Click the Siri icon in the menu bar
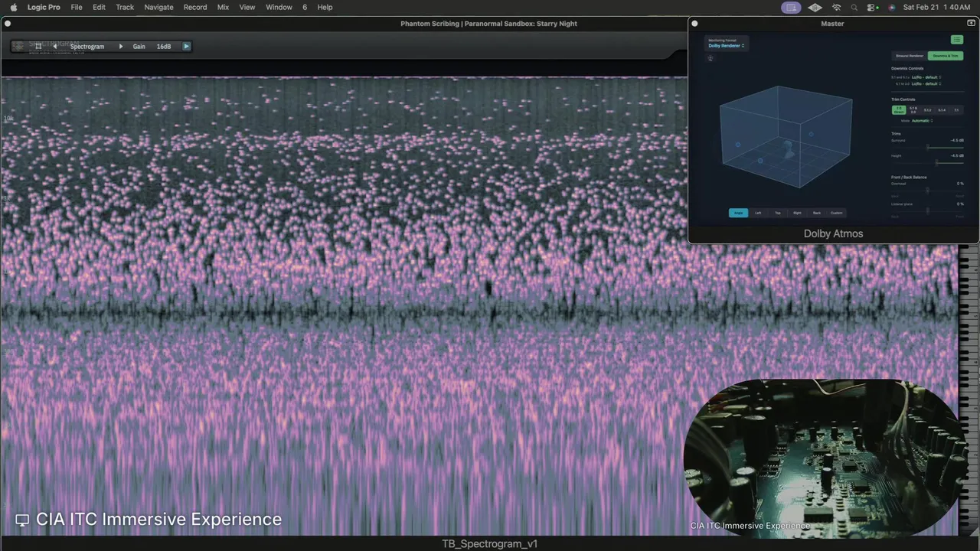Screen dimensions: 980x551 click(891, 7)
